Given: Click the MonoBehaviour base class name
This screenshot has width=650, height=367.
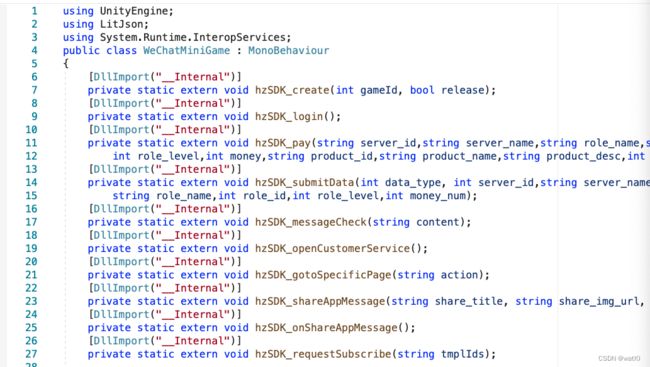Looking at the screenshot, I should tap(289, 51).
